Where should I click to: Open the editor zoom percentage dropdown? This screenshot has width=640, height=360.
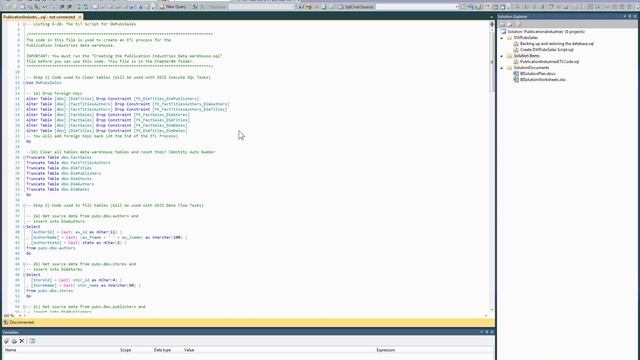tap(20, 316)
